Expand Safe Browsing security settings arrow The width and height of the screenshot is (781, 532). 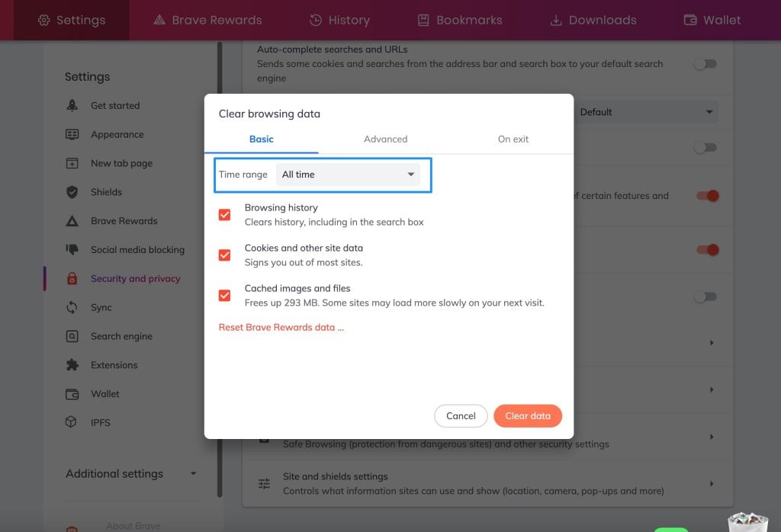[x=712, y=437]
